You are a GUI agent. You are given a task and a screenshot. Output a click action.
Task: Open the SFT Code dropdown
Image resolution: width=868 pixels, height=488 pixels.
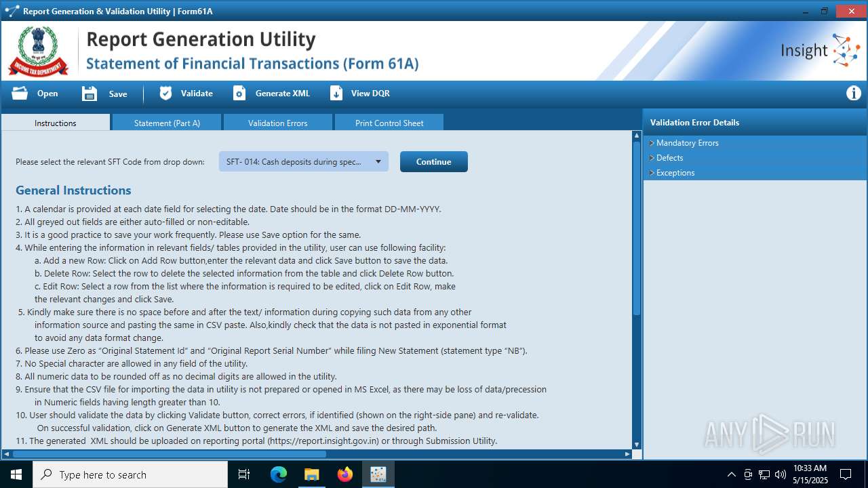point(304,161)
